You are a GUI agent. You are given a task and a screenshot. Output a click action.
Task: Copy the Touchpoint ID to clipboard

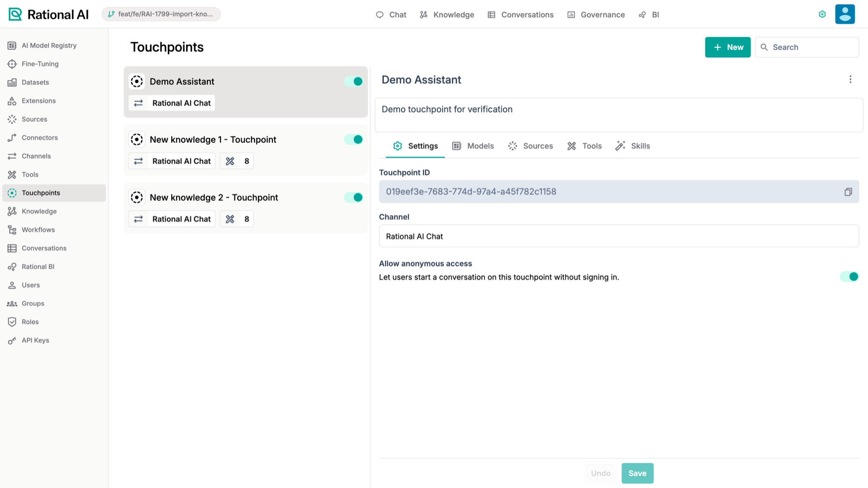[x=848, y=192]
